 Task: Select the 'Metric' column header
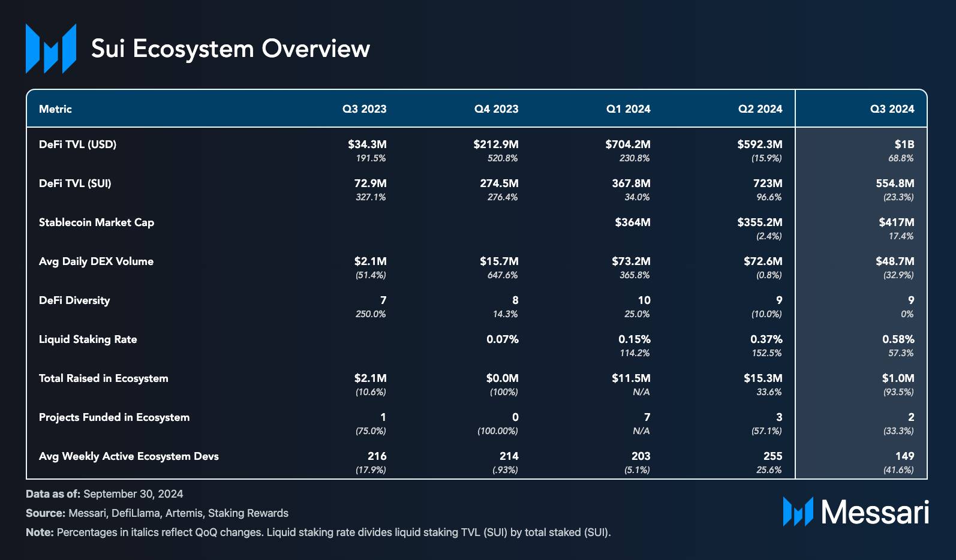[x=55, y=109]
